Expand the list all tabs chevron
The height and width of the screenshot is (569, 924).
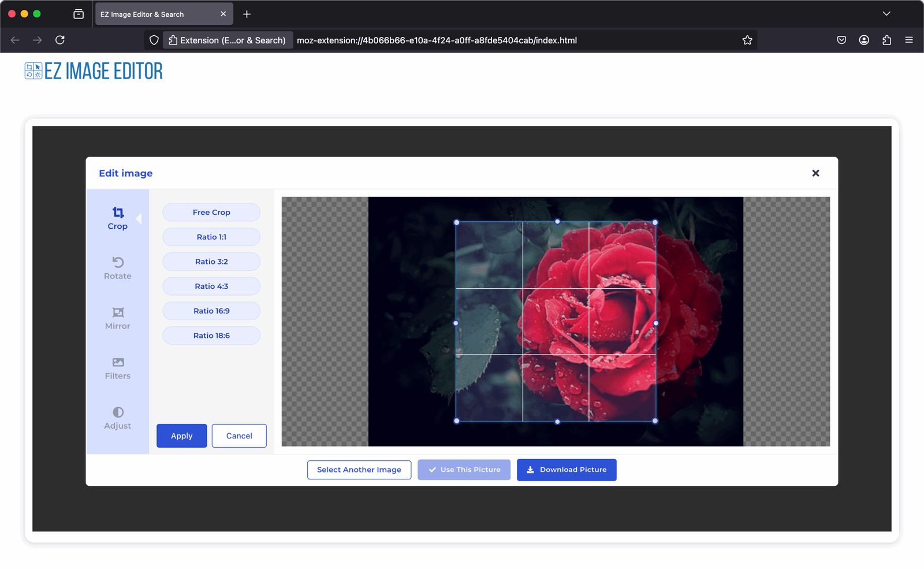(x=886, y=14)
